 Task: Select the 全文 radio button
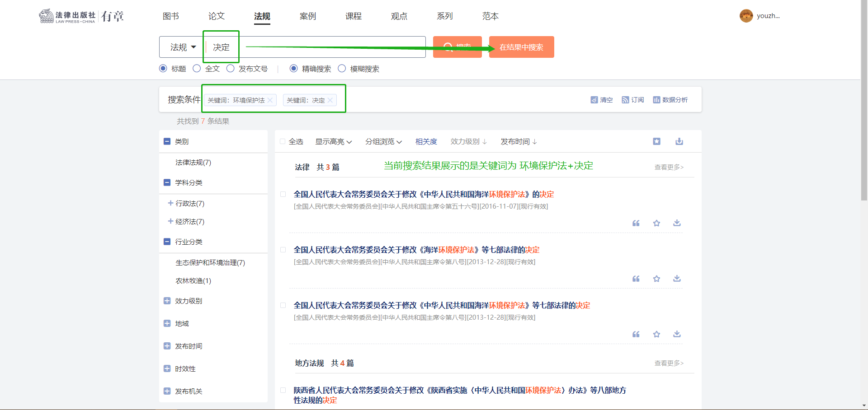pos(197,69)
